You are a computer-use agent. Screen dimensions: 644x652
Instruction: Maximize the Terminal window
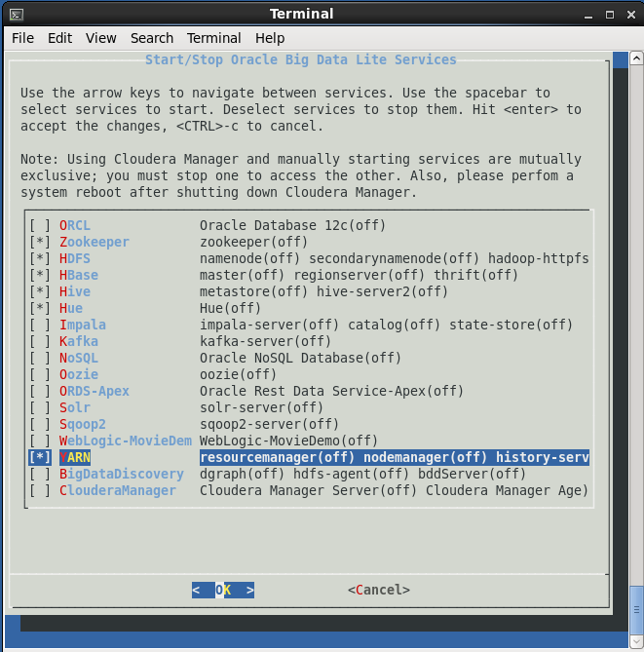(610, 15)
